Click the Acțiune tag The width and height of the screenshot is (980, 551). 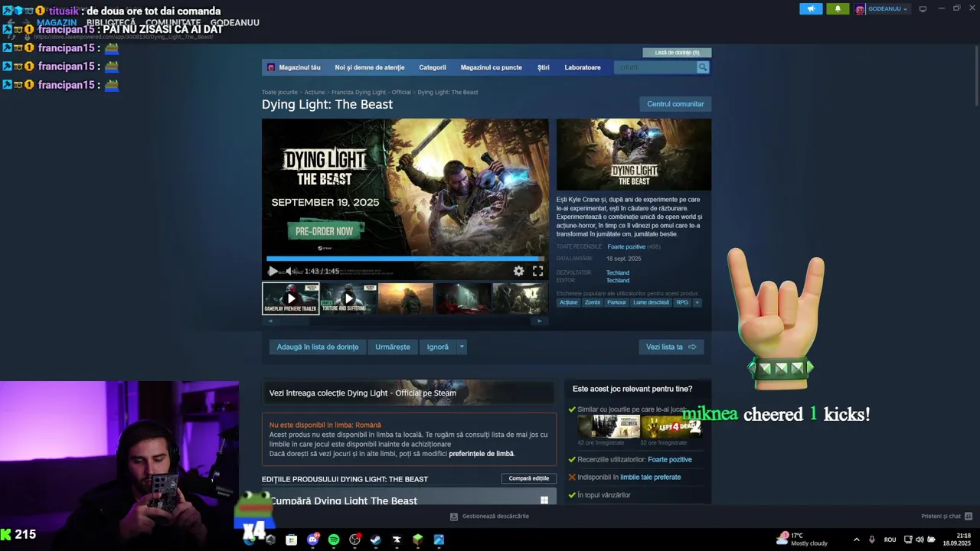pos(568,302)
